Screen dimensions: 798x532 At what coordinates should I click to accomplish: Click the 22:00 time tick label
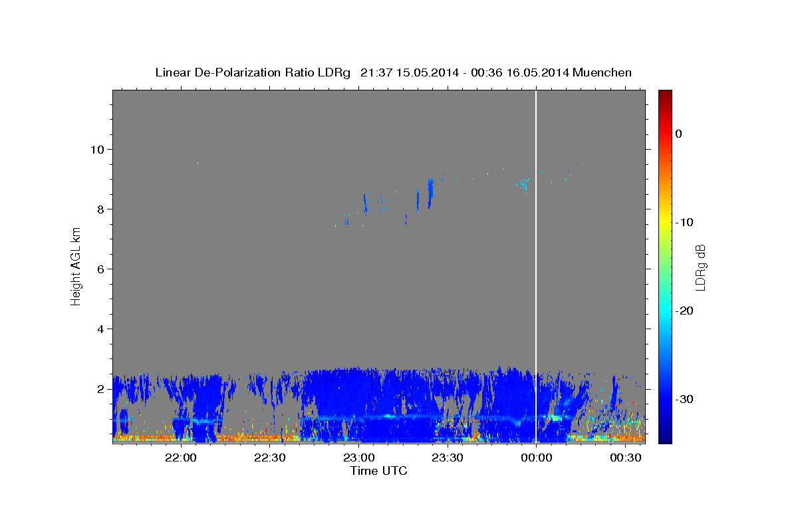click(180, 458)
